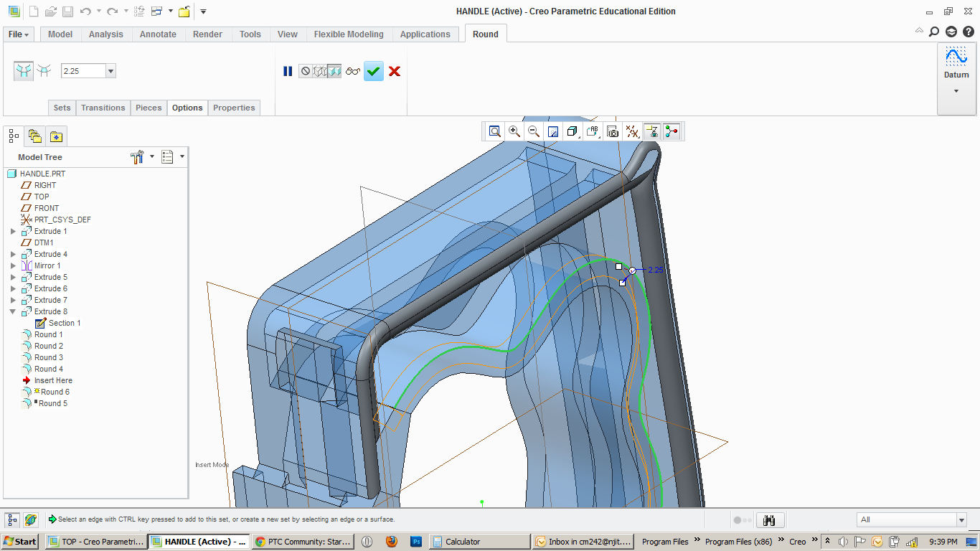Switch to Set mode round icon
This screenshot has width=980, height=551.
click(x=24, y=70)
